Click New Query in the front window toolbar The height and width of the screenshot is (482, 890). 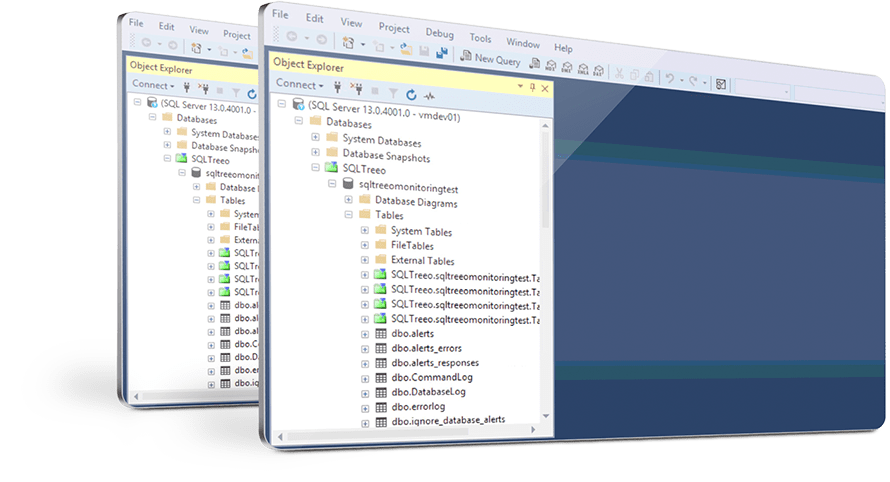pos(490,57)
